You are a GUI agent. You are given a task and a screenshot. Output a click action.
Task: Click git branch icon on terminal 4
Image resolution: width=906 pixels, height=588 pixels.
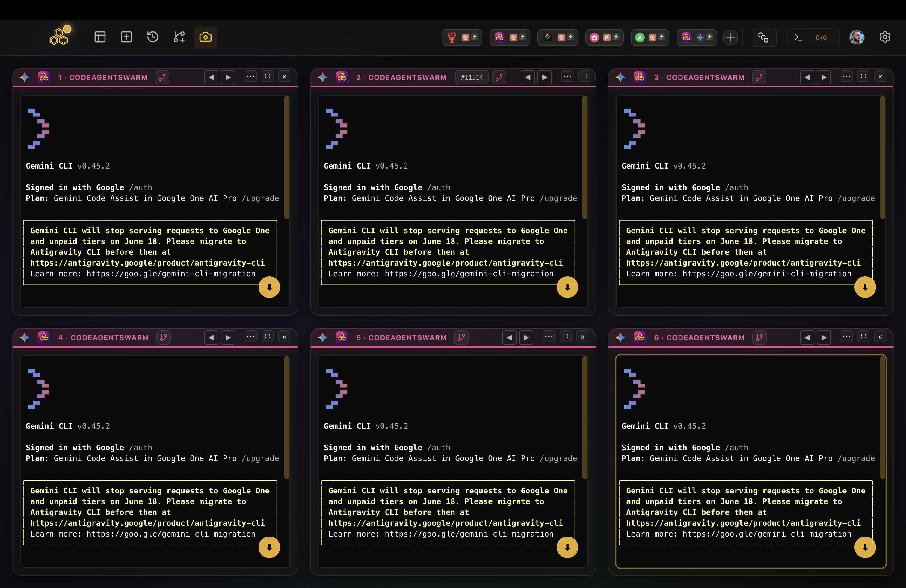pyautogui.click(x=163, y=337)
